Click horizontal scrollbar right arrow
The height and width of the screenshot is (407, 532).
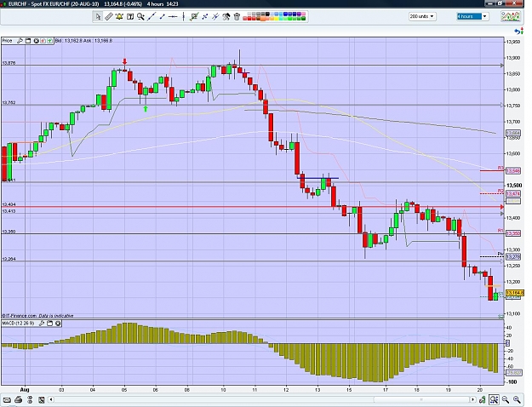tap(472, 399)
